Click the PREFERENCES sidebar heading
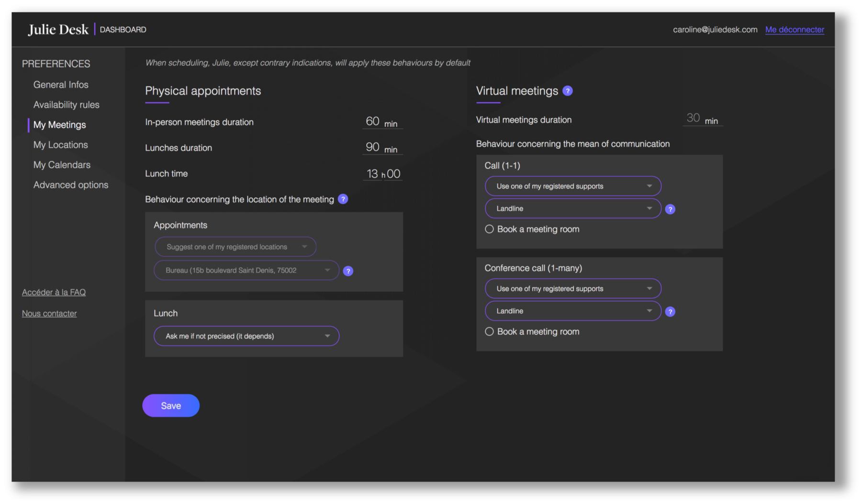Image resolution: width=861 pixels, height=504 pixels. tap(56, 64)
